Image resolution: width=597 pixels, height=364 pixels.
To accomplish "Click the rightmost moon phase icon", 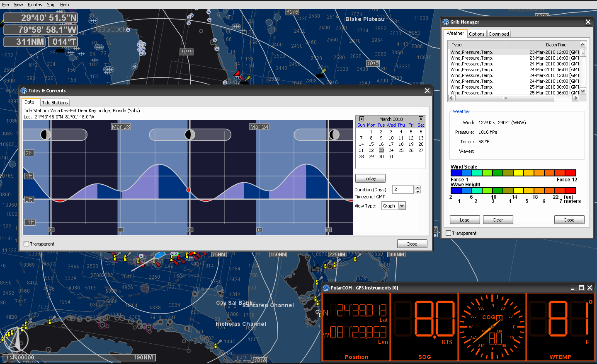I will point(334,134).
